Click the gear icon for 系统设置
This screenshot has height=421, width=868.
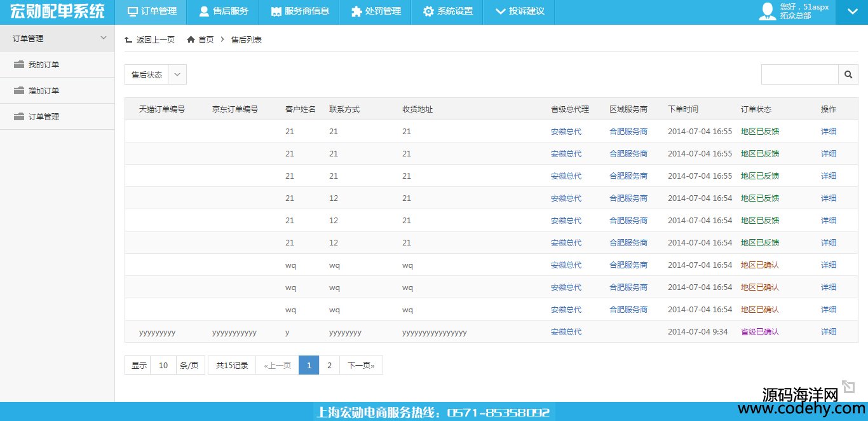(428, 11)
